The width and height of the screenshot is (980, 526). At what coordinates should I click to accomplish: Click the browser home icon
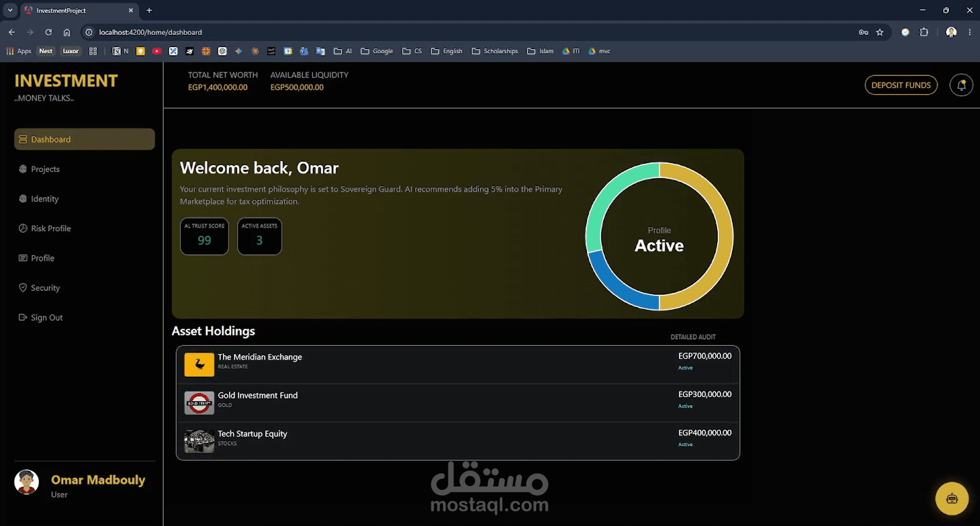(x=67, y=32)
